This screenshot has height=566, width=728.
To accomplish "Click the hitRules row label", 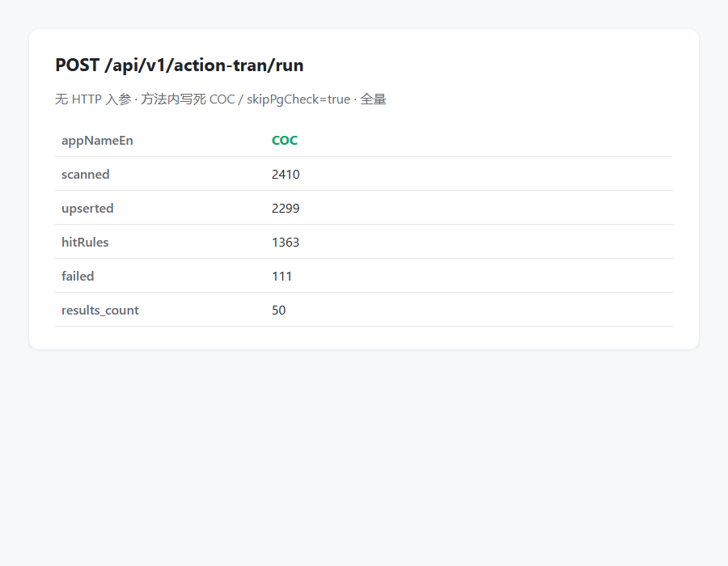I will click(x=85, y=243).
